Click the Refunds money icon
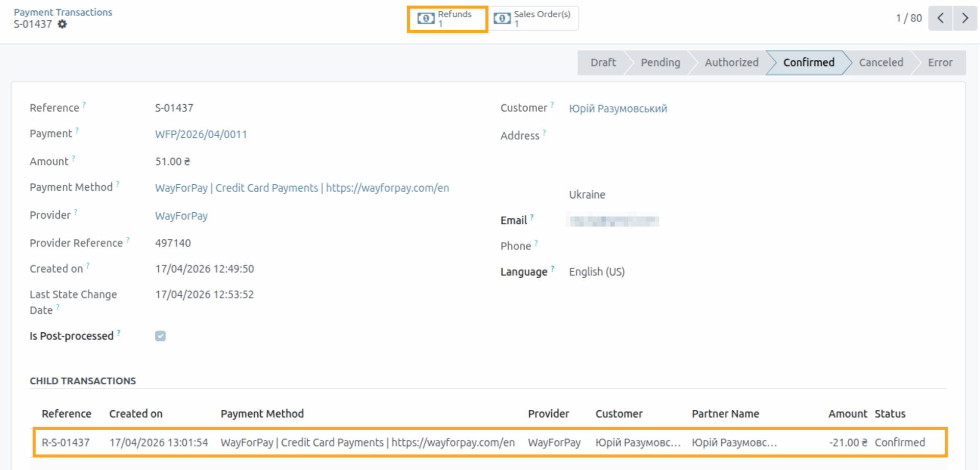Image resolution: width=980 pixels, height=470 pixels. (x=426, y=19)
